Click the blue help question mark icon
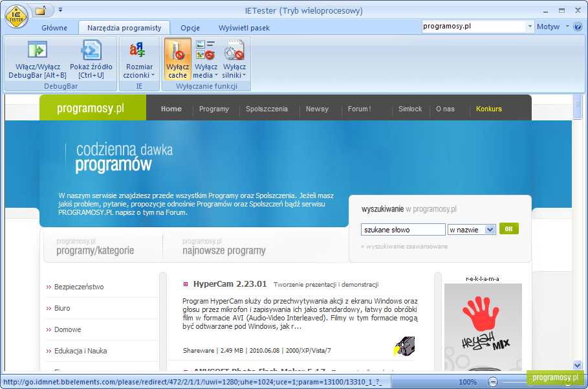Image resolution: width=588 pixels, height=389 pixels. click(578, 27)
